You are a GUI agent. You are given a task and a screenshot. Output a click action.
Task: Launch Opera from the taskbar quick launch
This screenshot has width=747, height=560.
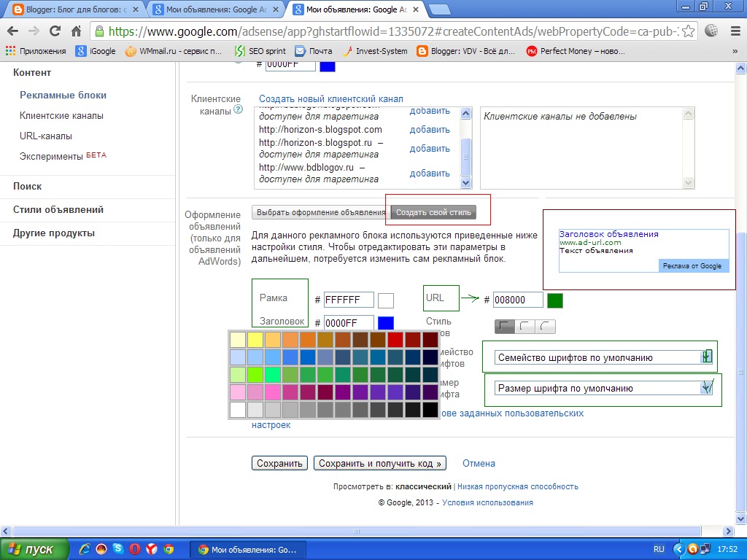tap(135, 549)
